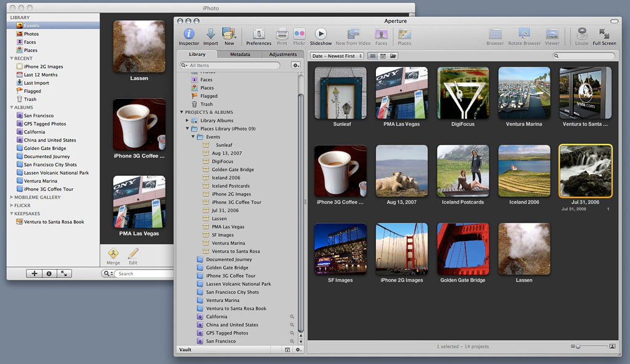Viewport: 630px width, 364px height.
Task: Click the Merge icon in iPhoto
Action: click(x=113, y=253)
